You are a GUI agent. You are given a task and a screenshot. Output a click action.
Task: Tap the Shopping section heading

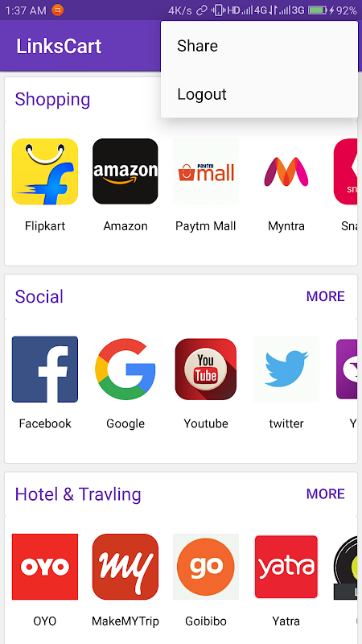coord(52,99)
